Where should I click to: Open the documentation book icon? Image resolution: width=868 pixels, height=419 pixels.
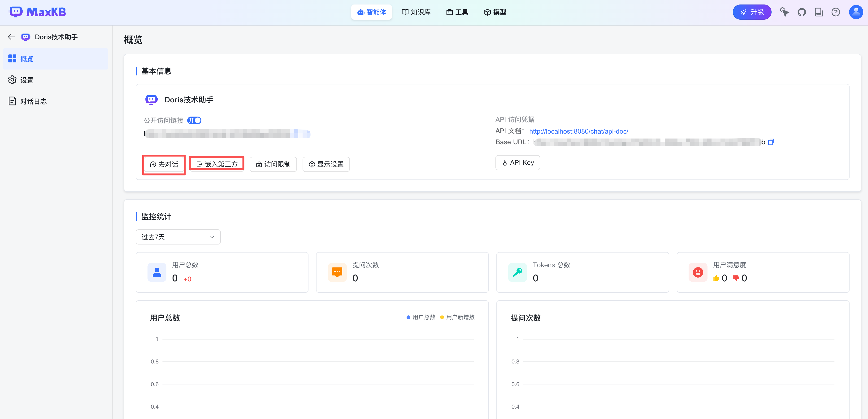coord(818,13)
